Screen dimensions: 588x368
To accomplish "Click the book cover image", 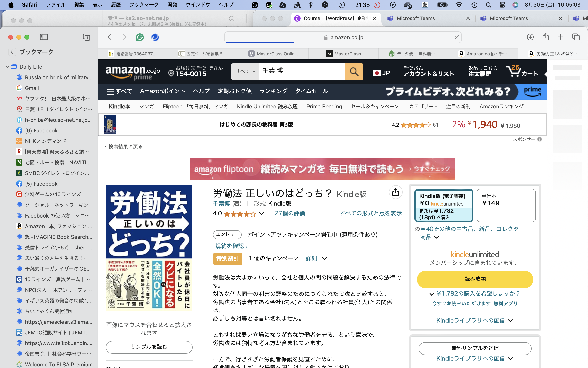I will point(149,248).
